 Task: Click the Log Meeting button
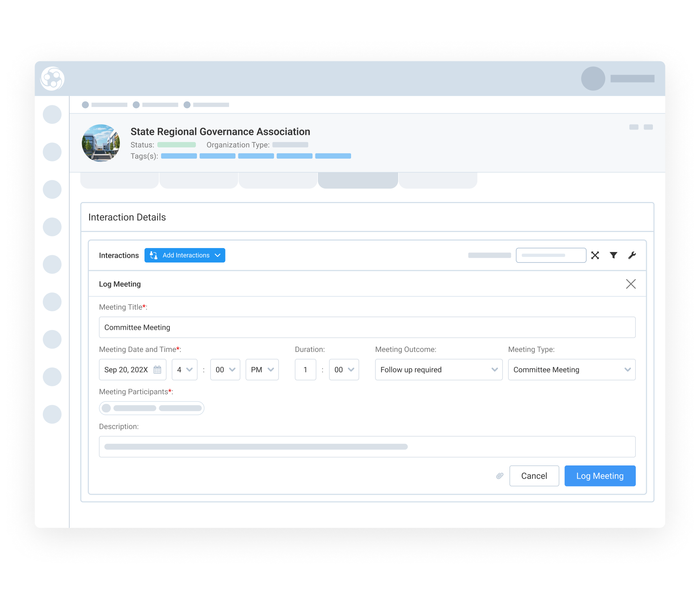coord(599,476)
